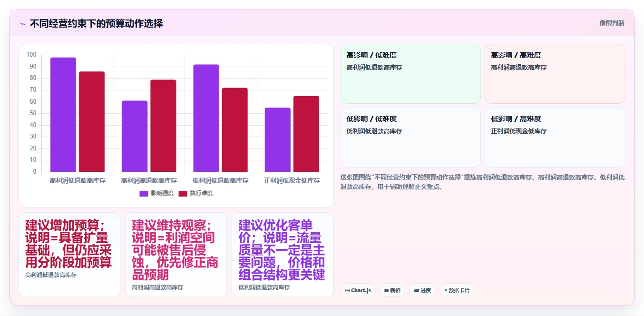This screenshot has height=316, width=644.
Task: Click the caption under the 建议维持观察 headline
Action: tap(157, 287)
